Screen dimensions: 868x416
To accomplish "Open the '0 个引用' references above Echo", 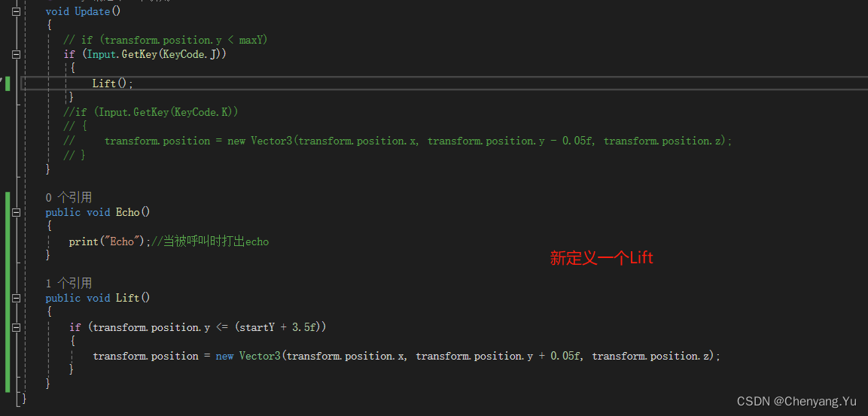I will tap(69, 198).
